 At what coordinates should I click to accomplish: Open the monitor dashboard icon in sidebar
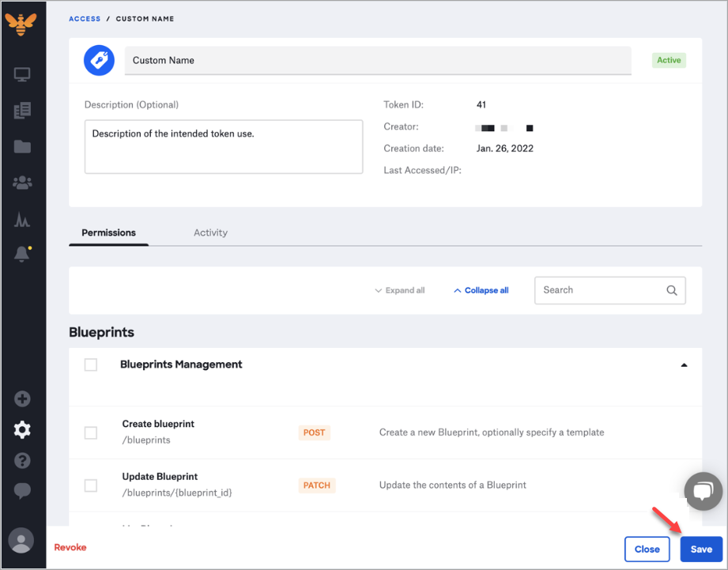[21, 74]
